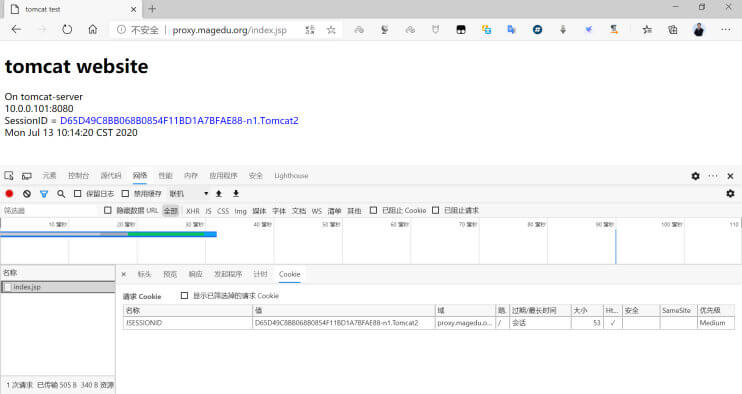Open the Lighthouse DevTools tab
Screen dimensions: 742x394
(291, 175)
